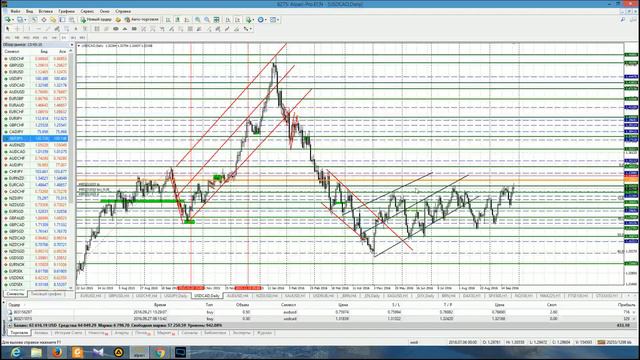Open dropdown arrow beside Arrows tool
640x360 pixels.
[x=251, y=29]
